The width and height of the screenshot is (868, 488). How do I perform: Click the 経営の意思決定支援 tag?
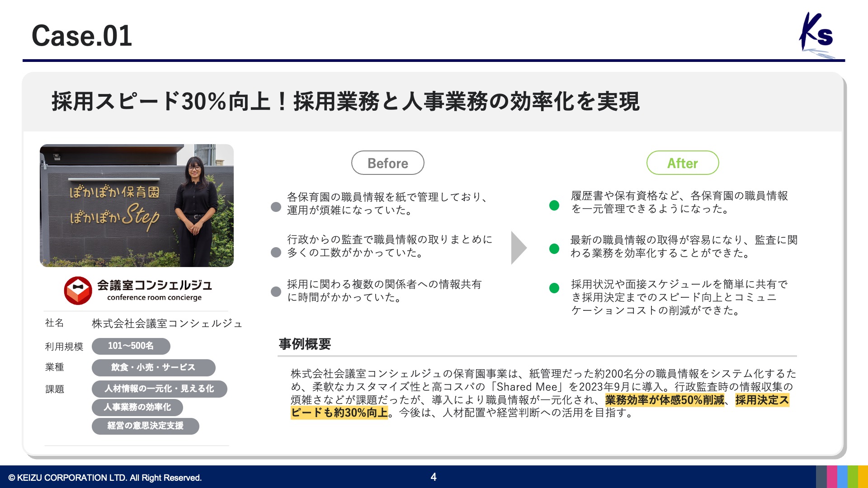[x=145, y=426]
